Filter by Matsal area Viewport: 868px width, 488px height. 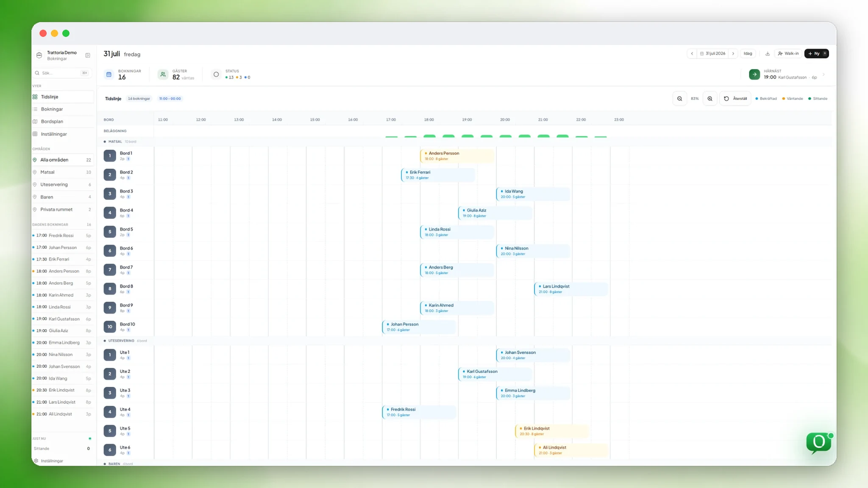coord(63,172)
